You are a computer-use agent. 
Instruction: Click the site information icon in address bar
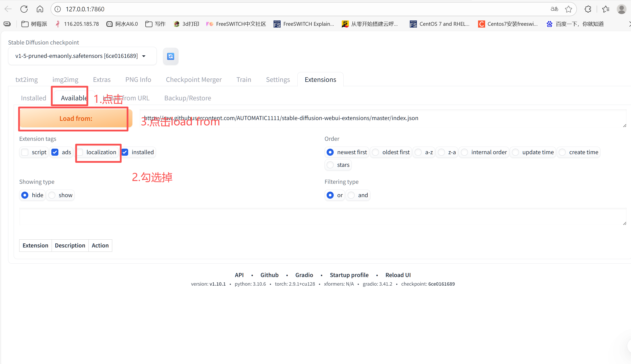point(58,9)
